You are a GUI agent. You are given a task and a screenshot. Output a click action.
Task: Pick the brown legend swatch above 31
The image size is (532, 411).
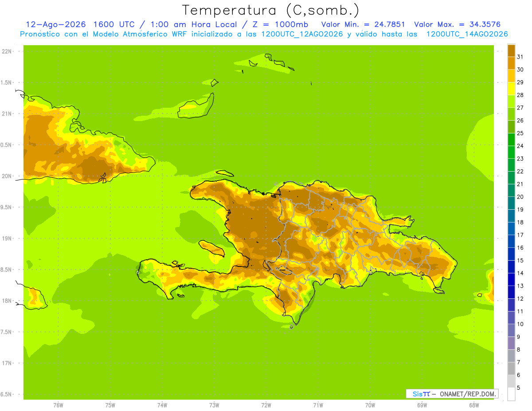click(x=511, y=51)
